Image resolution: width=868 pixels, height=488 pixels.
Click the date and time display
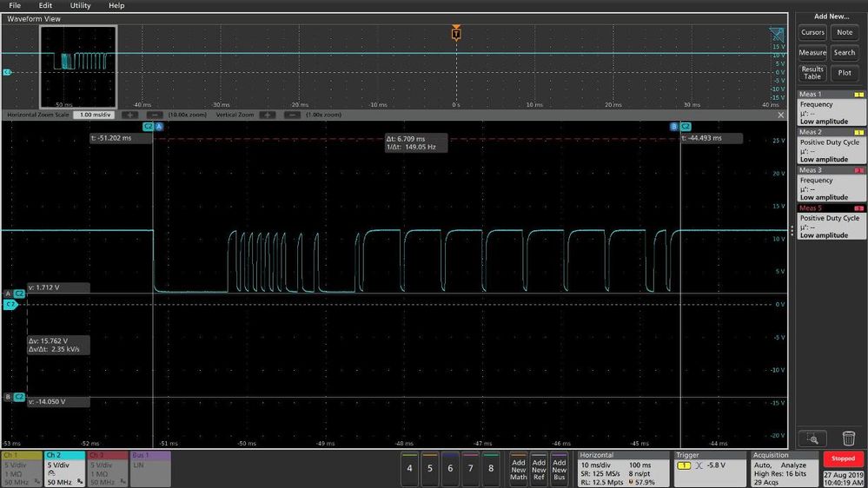point(843,478)
